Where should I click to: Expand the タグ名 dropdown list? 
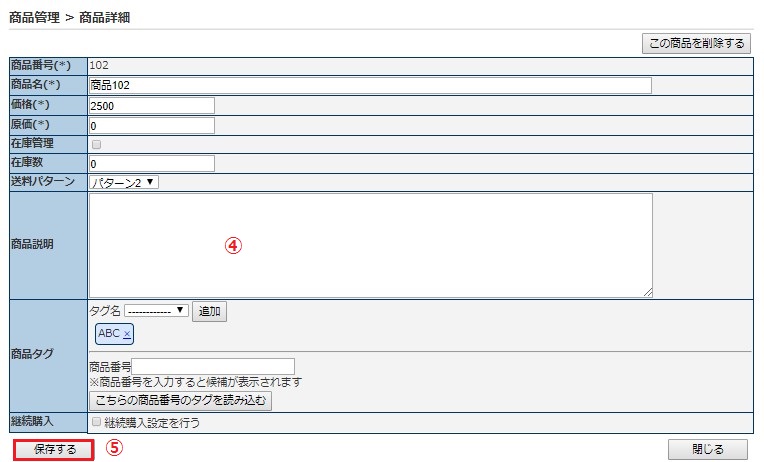click(x=156, y=310)
